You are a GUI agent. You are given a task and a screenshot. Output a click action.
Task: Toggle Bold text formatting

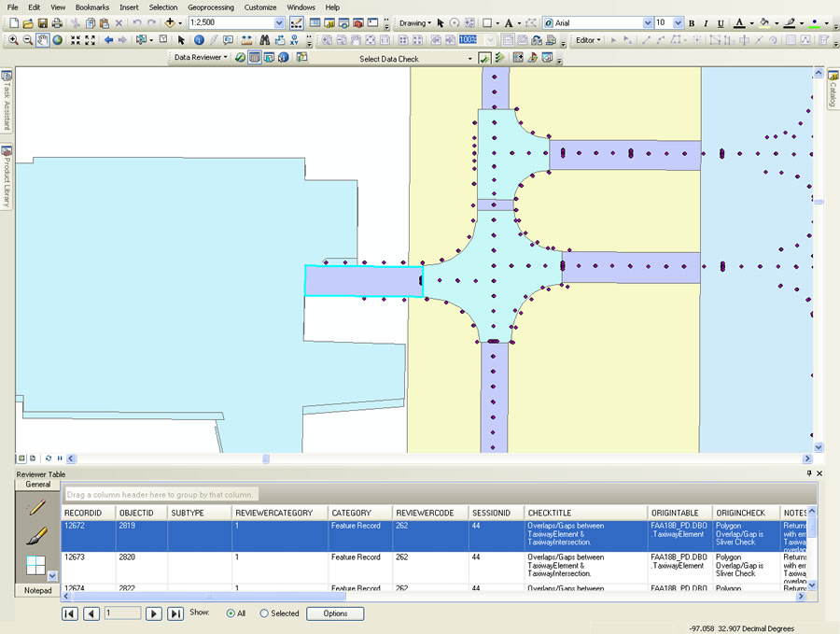click(692, 23)
